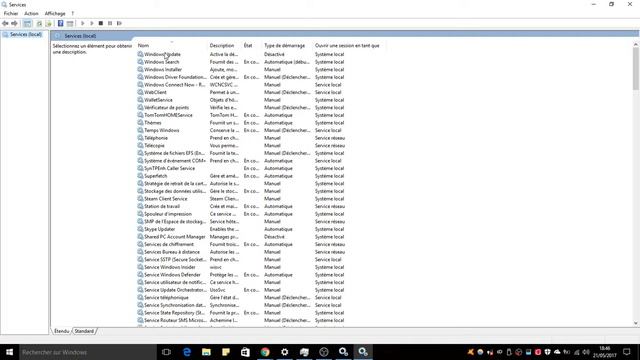The width and height of the screenshot is (640, 360).
Task: Launch Google Chrome from the taskbar
Action: 265,352
